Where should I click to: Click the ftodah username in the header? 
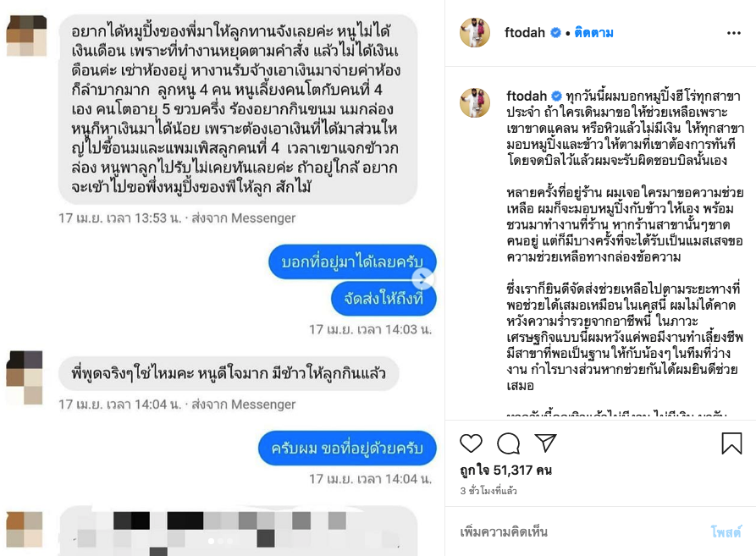tap(525, 33)
